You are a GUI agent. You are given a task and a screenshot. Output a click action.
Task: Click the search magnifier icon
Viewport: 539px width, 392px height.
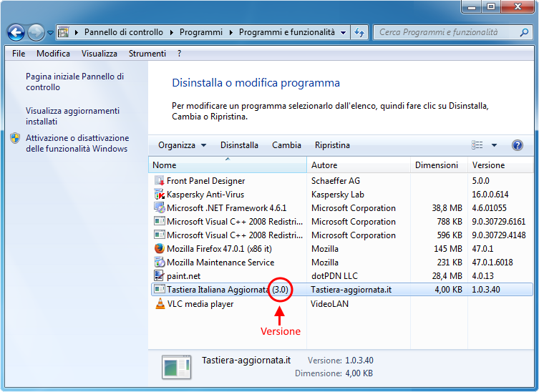(x=524, y=32)
